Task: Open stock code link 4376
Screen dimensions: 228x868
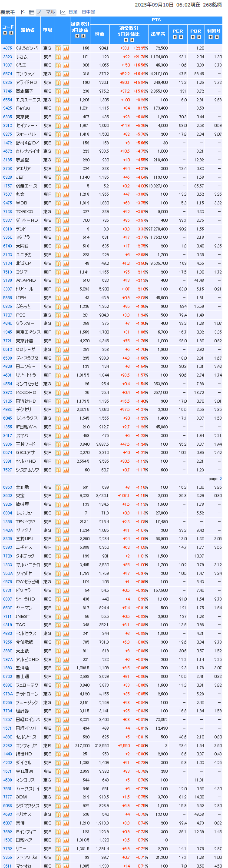Action: point(7,48)
